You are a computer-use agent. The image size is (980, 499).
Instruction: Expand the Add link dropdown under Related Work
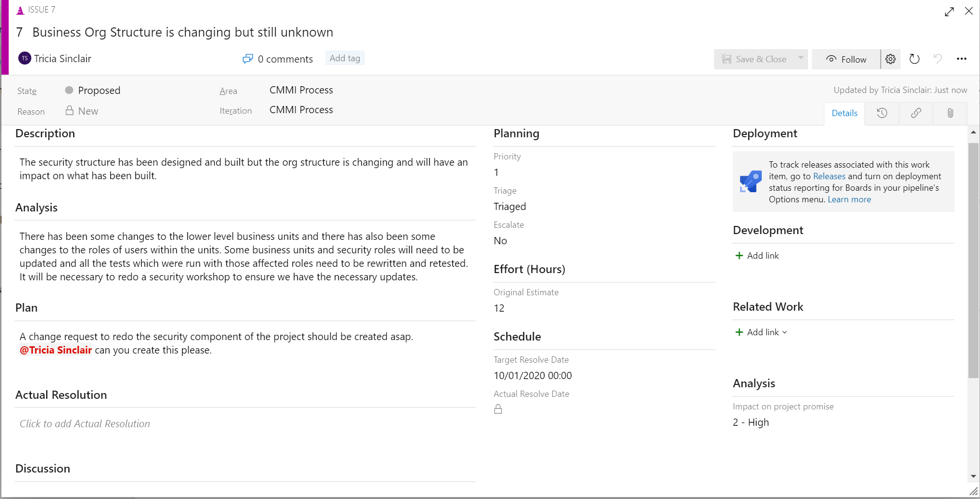[785, 332]
